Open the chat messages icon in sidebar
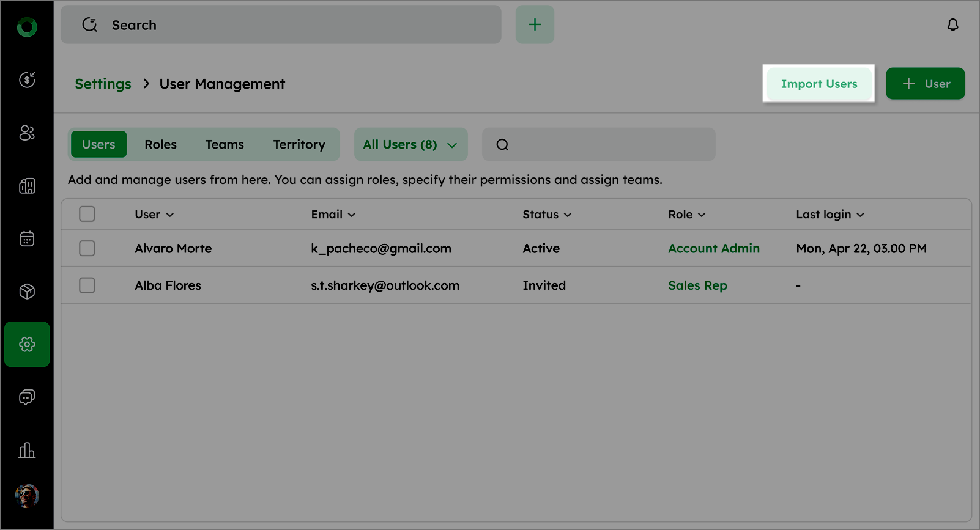This screenshot has width=980, height=530. 27,397
